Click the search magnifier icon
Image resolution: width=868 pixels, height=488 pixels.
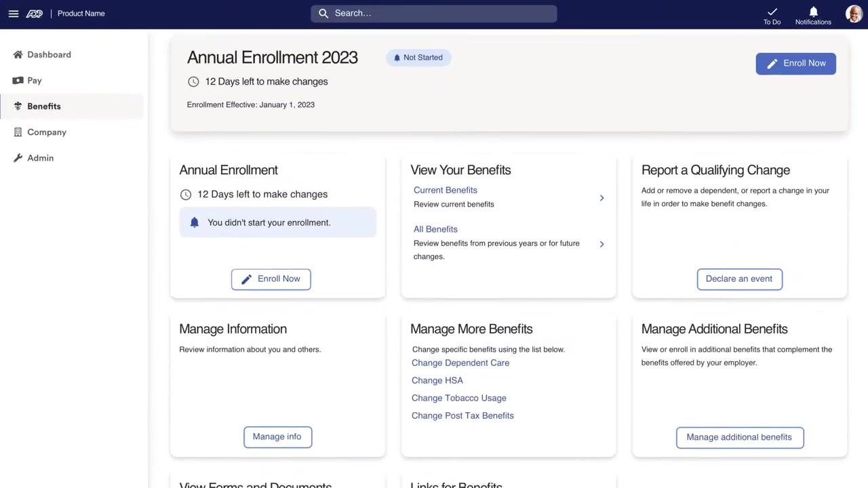click(x=323, y=14)
